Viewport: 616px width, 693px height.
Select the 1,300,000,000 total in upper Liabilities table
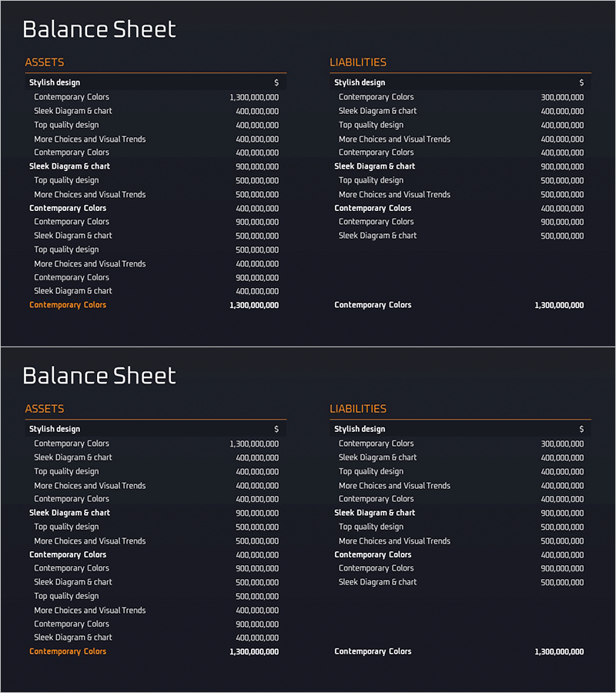(x=559, y=306)
